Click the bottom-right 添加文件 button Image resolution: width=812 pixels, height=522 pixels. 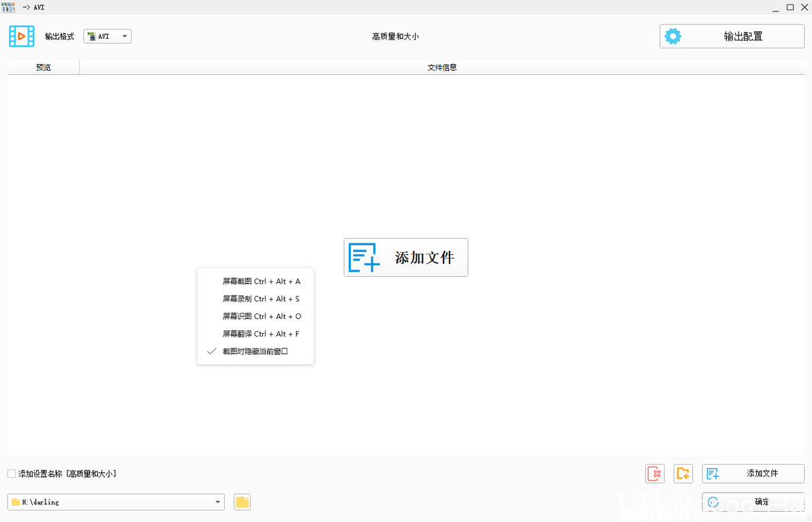click(x=753, y=474)
